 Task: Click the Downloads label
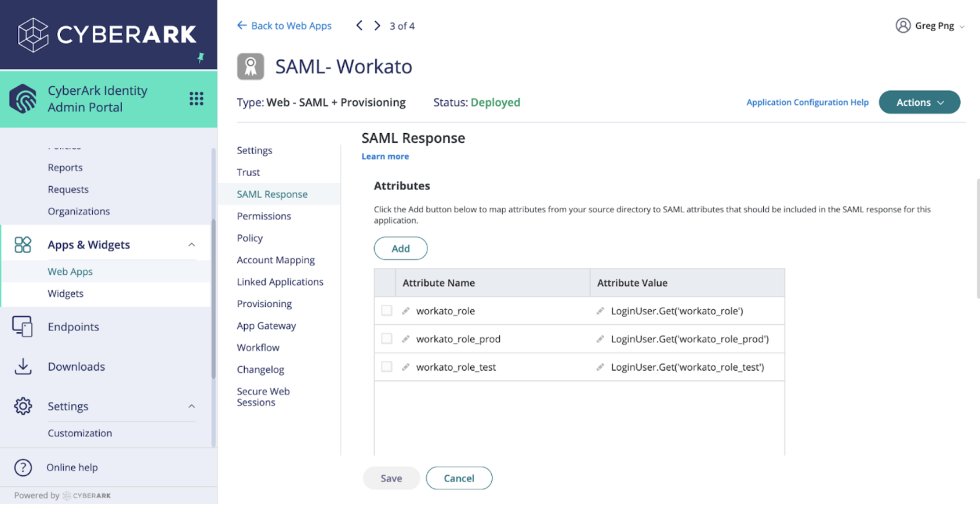[x=76, y=366]
